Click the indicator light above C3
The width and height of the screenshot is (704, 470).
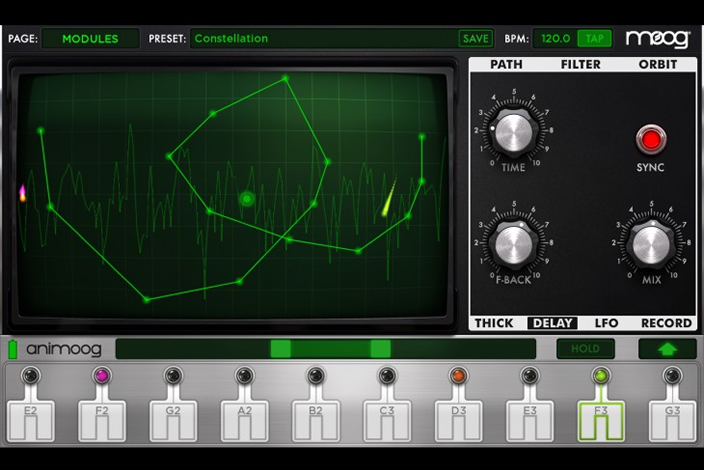tap(387, 375)
